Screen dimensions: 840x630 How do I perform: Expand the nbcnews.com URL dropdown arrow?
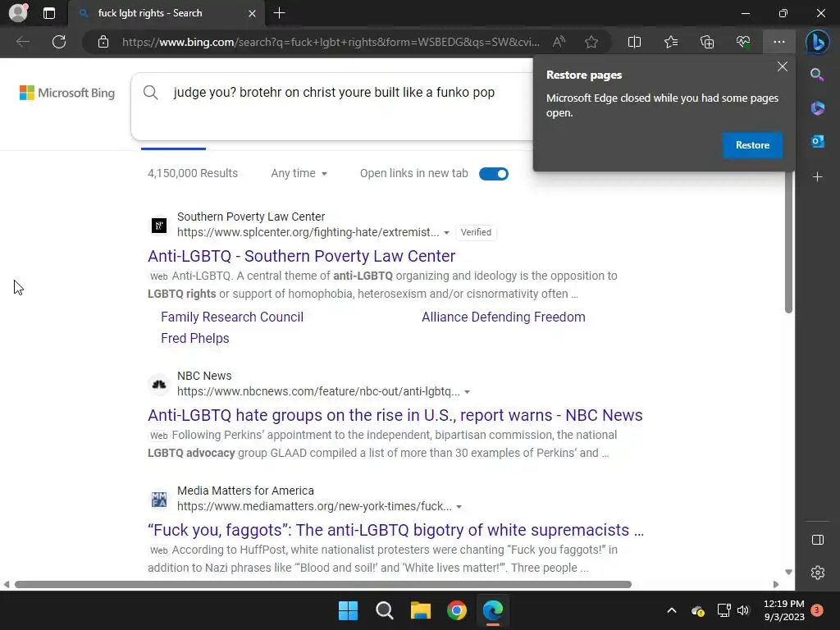pyautogui.click(x=467, y=391)
